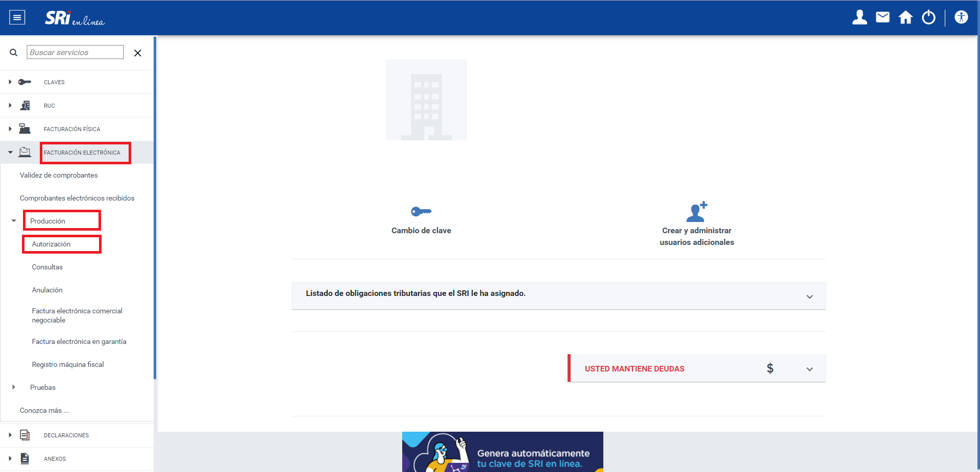
Task: Expand the Facturación Física arrow
Action: point(10,129)
